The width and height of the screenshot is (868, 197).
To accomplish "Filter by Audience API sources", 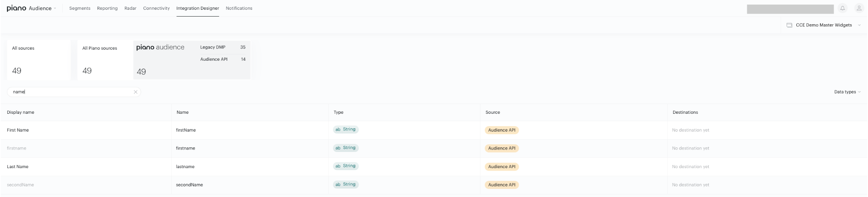I will click(223, 59).
